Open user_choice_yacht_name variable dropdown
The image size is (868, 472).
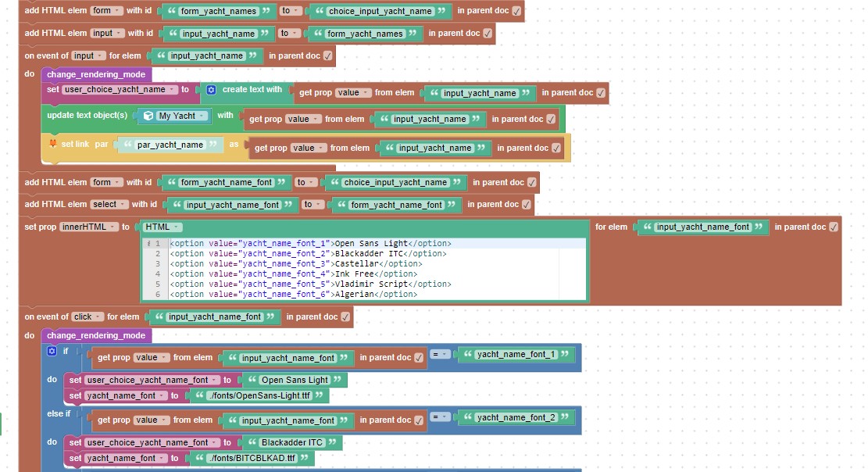120,89
